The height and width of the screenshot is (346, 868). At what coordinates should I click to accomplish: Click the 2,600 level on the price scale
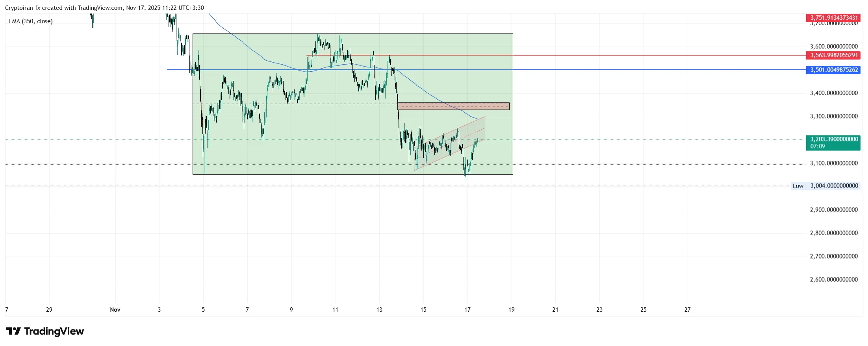pos(834,279)
